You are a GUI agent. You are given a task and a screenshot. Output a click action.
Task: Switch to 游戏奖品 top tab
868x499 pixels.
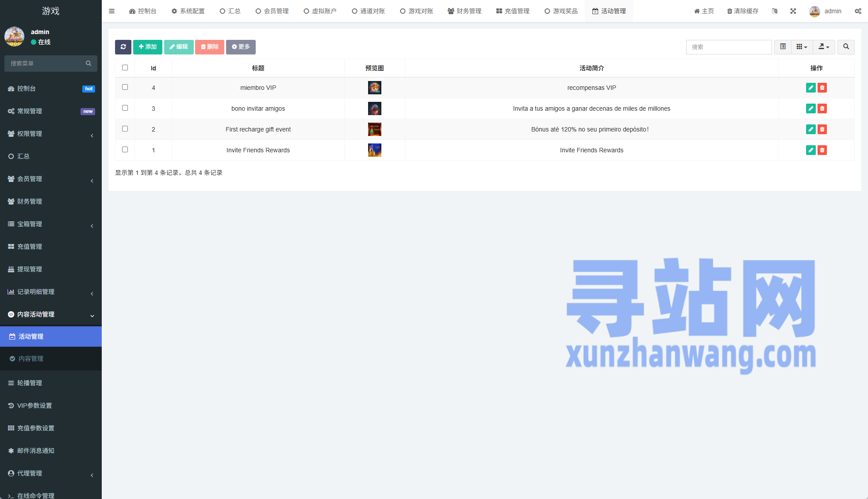pyautogui.click(x=561, y=11)
